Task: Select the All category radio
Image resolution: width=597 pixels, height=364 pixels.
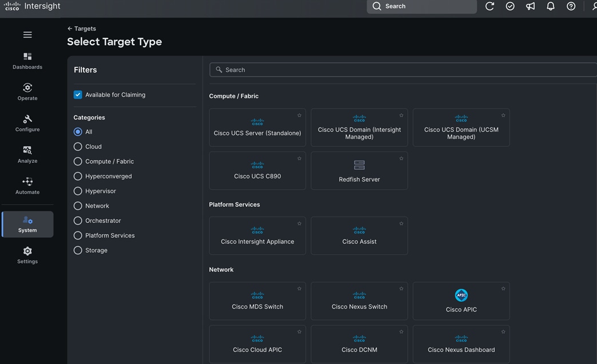Action: [x=78, y=131]
